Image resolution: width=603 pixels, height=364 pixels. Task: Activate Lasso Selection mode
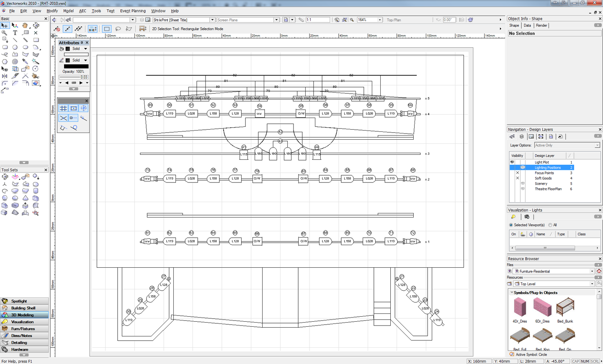[118, 29]
